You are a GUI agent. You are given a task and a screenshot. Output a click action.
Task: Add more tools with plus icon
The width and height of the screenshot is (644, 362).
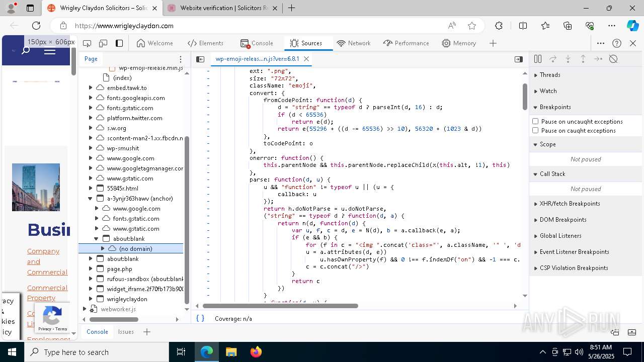pos(493,43)
